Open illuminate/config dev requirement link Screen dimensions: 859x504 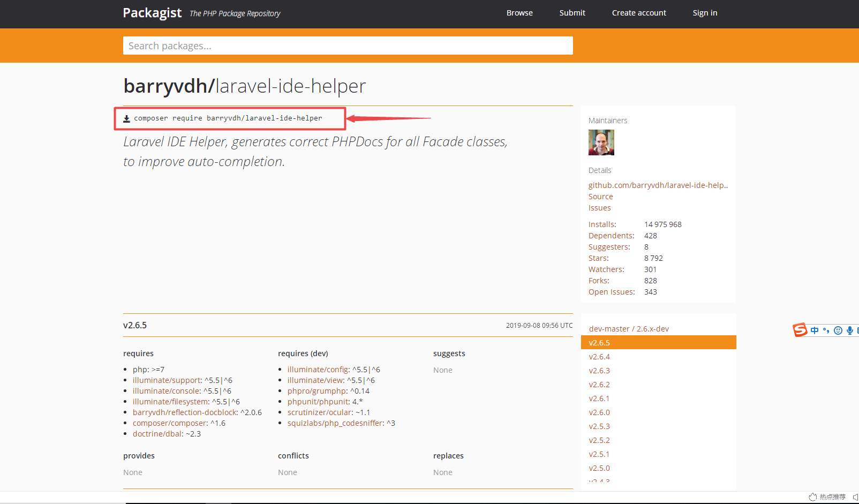tap(318, 370)
